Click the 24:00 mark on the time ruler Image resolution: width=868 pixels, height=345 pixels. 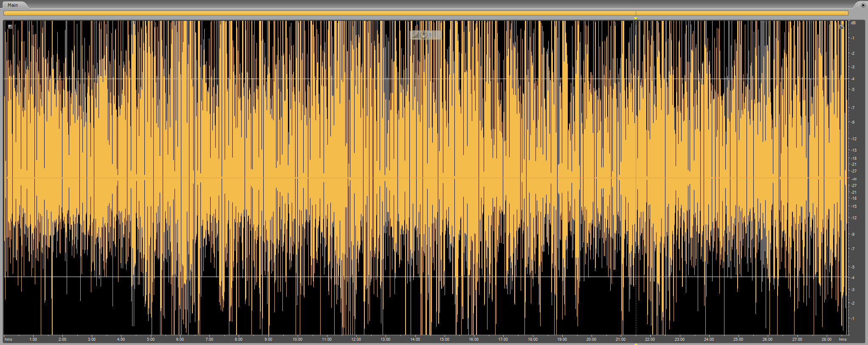[709, 339]
